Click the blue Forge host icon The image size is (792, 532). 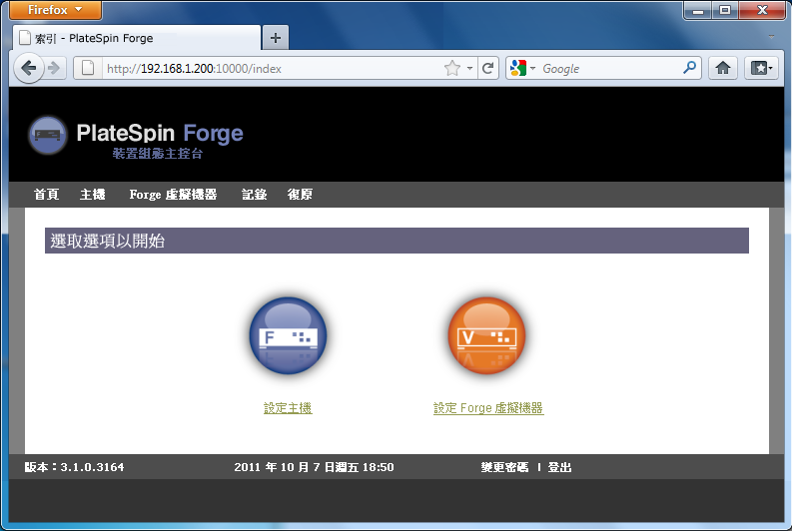point(288,335)
